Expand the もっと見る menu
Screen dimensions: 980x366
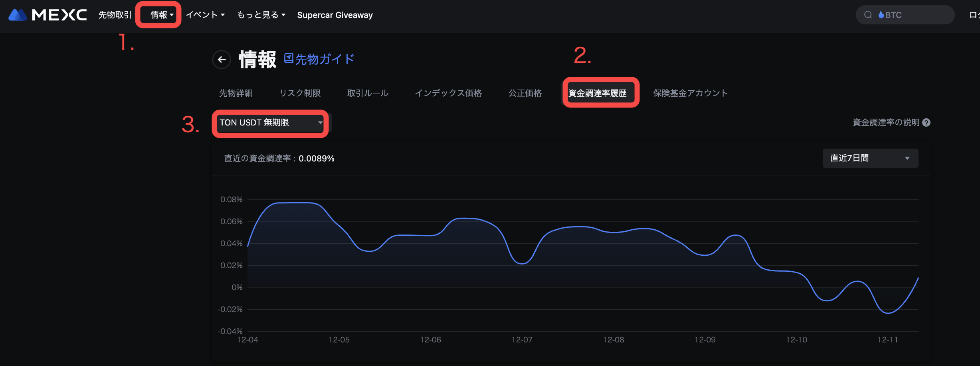(261, 15)
